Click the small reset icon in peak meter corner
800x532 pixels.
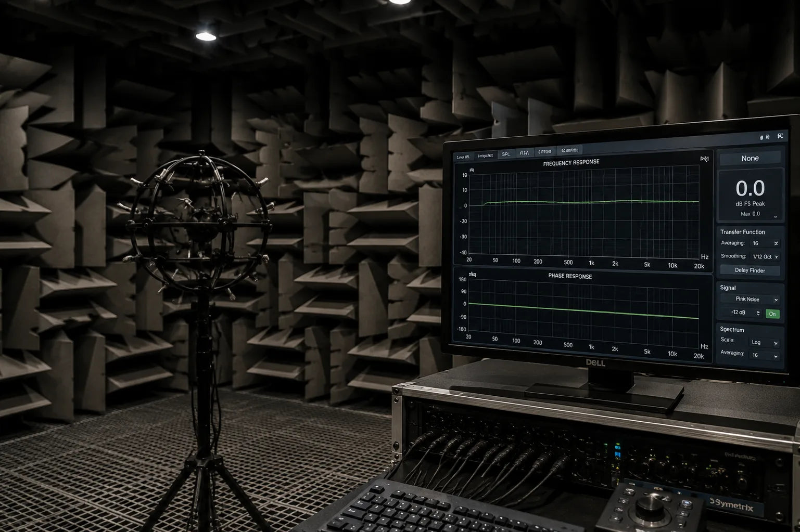775,217
